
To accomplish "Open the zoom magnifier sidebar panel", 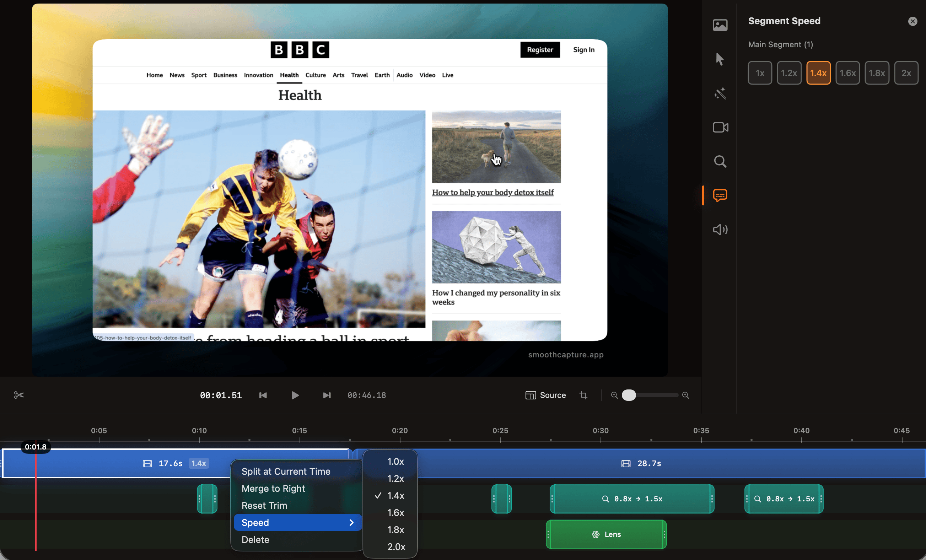I will click(x=720, y=162).
